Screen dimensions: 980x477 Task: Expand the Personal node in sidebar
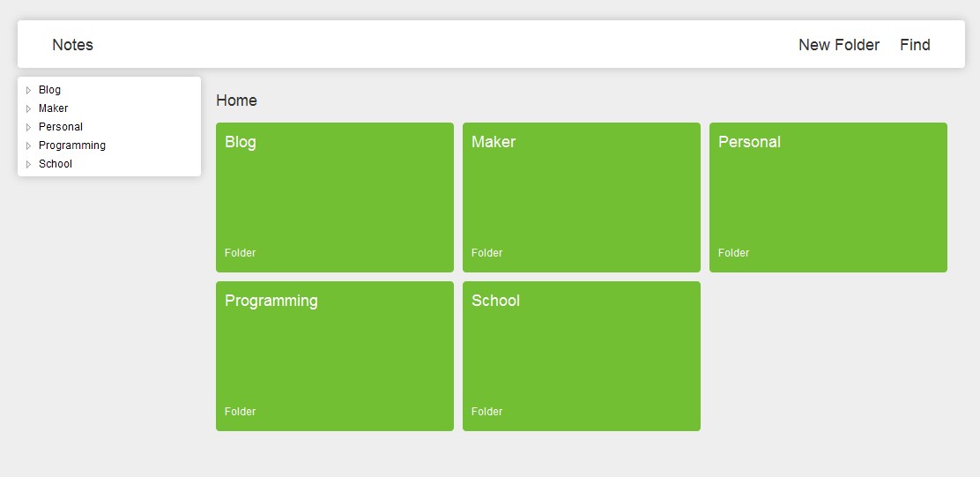click(28, 127)
